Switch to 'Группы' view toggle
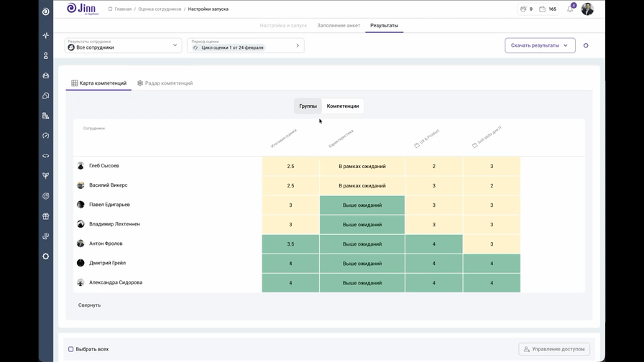Screen dimensions: 644x362 click(308, 106)
